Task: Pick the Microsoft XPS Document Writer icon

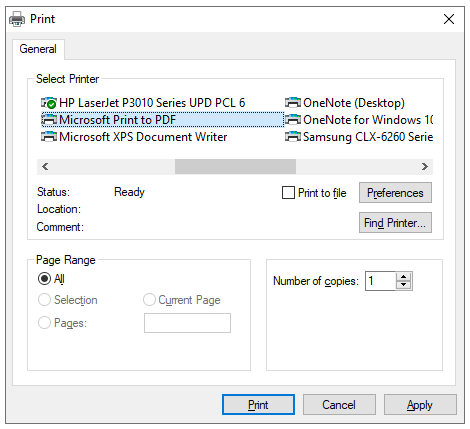Action: [x=49, y=137]
